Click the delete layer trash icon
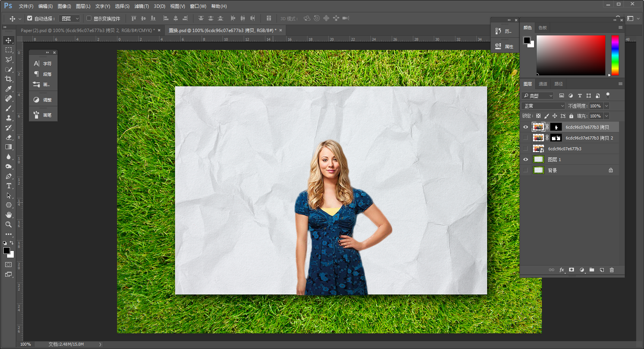Screen dimensions: 644x349 point(612,270)
